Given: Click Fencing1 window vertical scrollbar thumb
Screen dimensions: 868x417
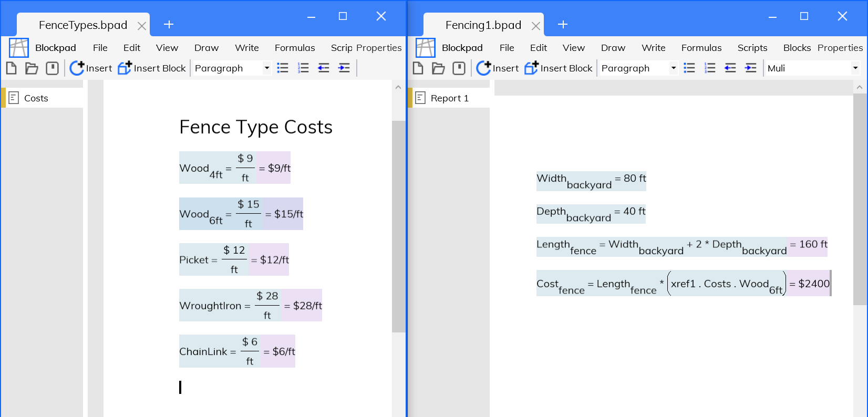Looking at the screenshot, I should click(860, 200).
